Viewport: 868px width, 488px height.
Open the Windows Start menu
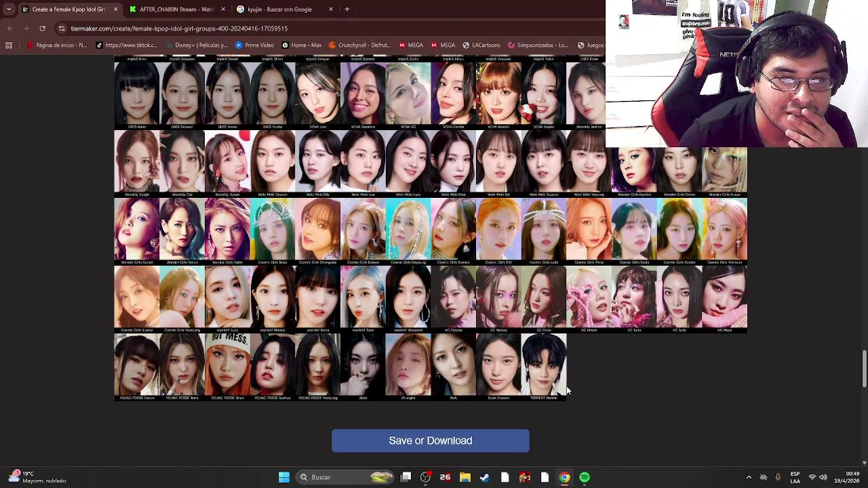[x=284, y=477]
